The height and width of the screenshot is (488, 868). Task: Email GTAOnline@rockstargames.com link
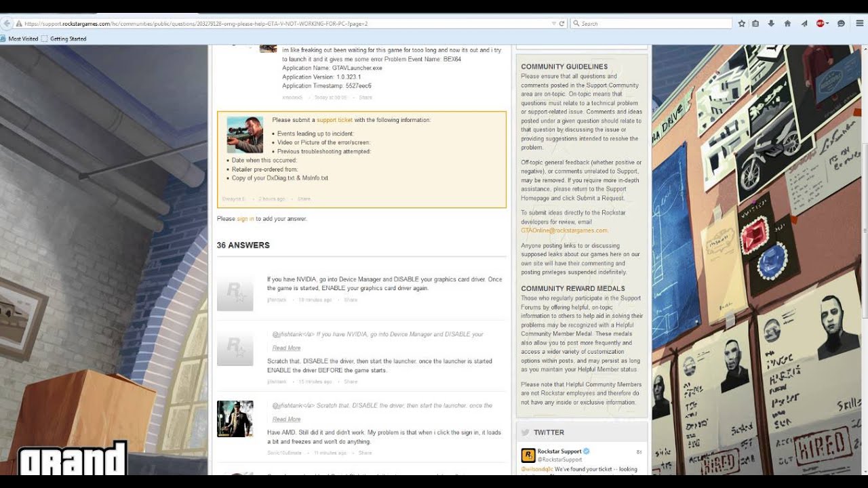point(564,230)
